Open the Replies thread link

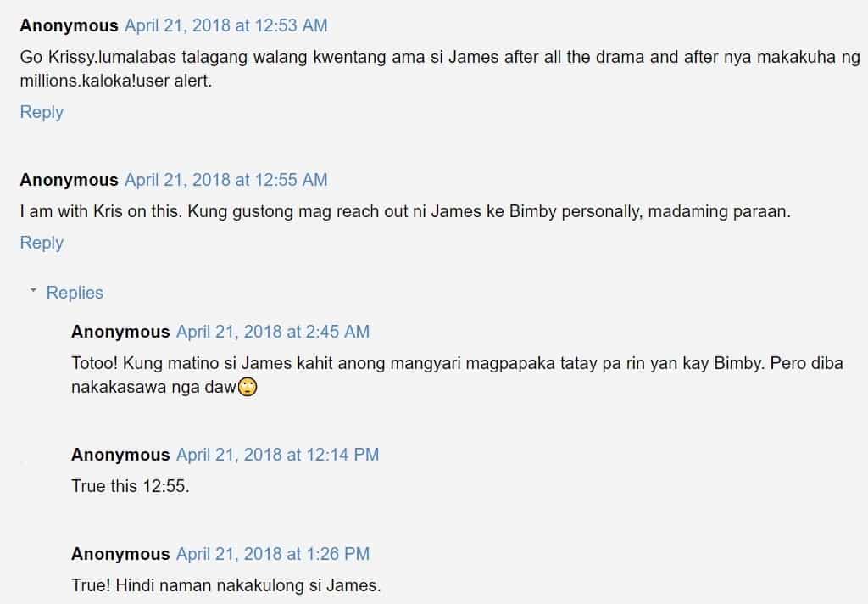coord(75,293)
